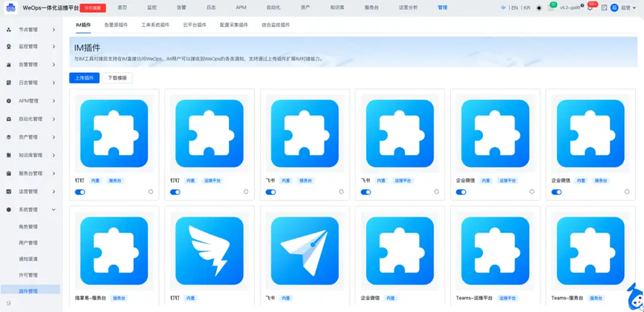This screenshot has width=644, height=312.
Task: Open the Teams-运维平台 plugin card image
Action: (x=496, y=251)
